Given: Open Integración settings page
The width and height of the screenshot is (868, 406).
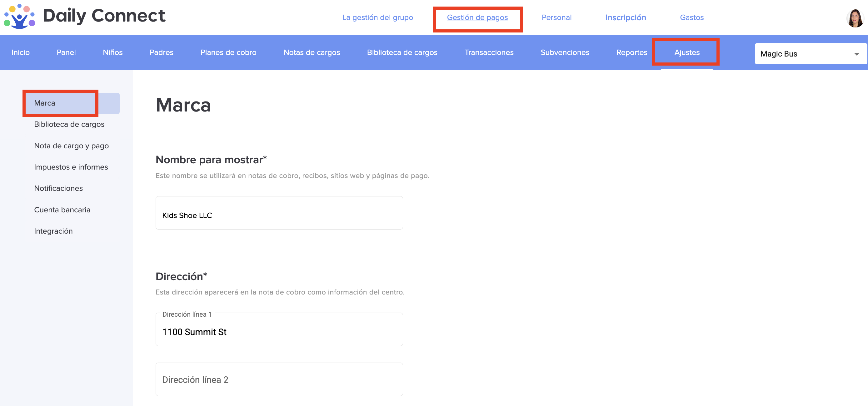Looking at the screenshot, I should 53,231.
